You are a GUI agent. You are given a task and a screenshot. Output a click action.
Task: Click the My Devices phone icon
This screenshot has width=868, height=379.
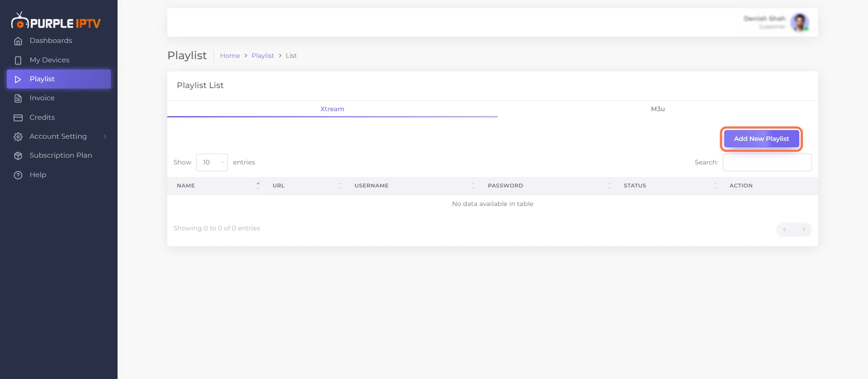tap(18, 60)
